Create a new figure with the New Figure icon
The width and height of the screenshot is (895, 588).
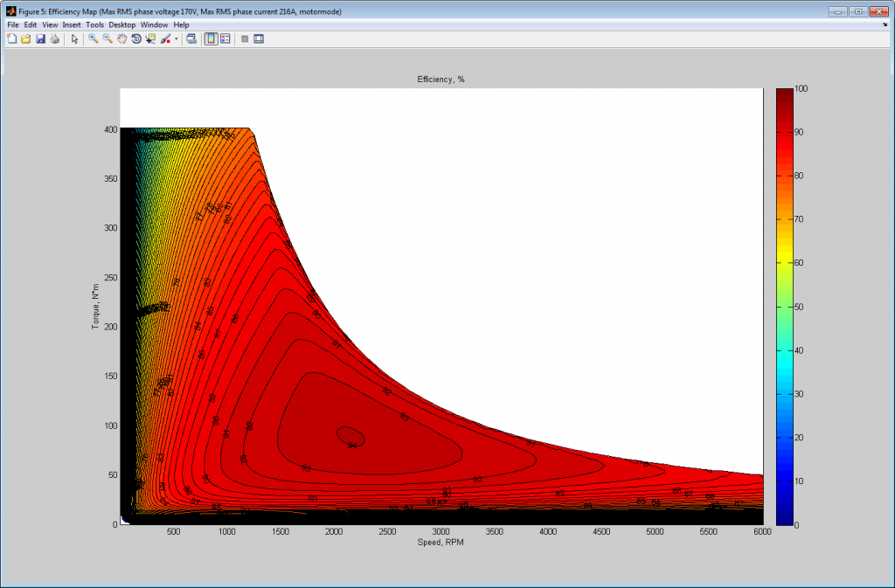(x=11, y=38)
